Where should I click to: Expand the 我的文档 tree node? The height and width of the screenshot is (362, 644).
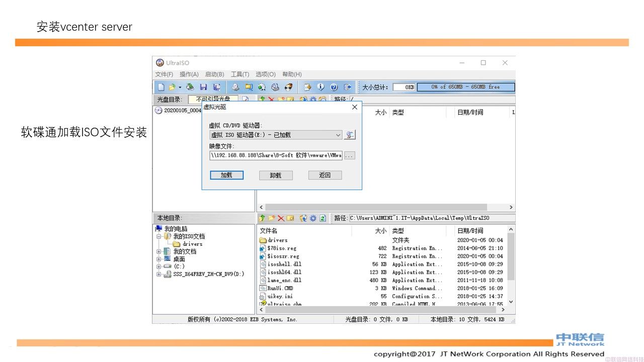159,251
